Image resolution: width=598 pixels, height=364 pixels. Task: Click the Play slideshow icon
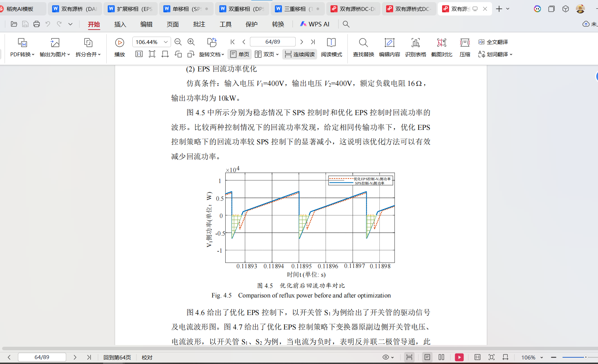(x=119, y=43)
